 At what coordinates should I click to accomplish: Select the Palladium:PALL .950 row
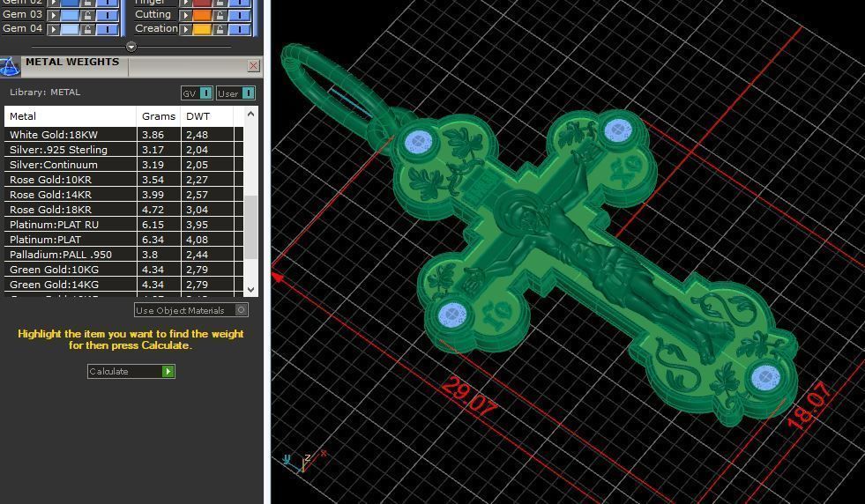pos(124,255)
